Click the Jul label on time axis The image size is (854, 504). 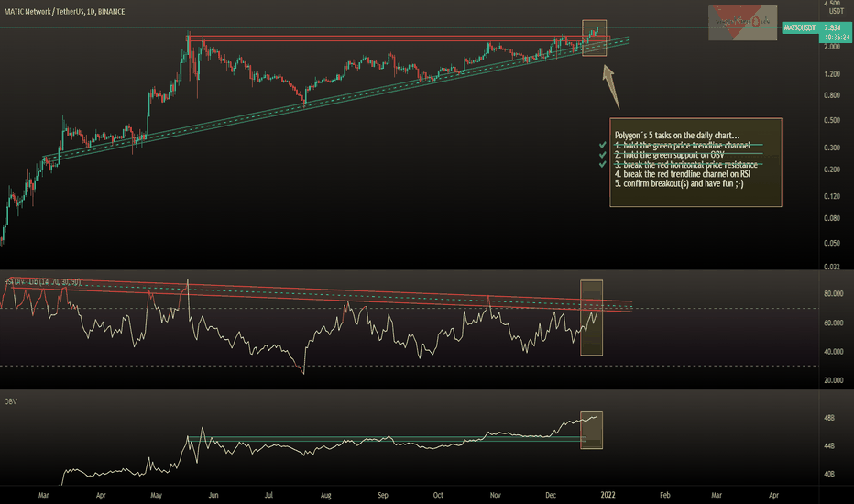pos(268,495)
